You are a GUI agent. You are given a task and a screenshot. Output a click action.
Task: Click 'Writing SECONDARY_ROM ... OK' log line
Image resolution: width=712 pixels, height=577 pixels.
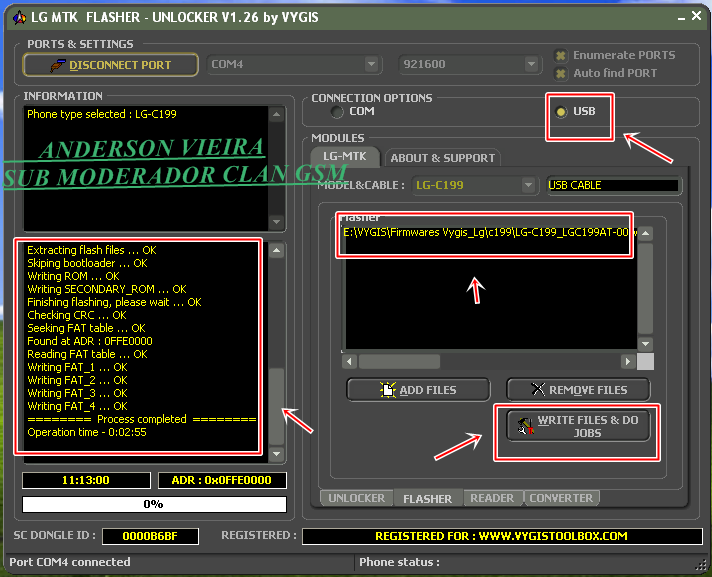pos(107,289)
